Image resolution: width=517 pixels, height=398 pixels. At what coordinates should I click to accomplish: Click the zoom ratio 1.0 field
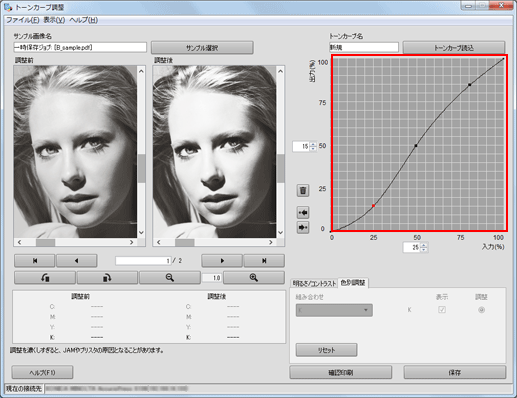(x=212, y=277)
